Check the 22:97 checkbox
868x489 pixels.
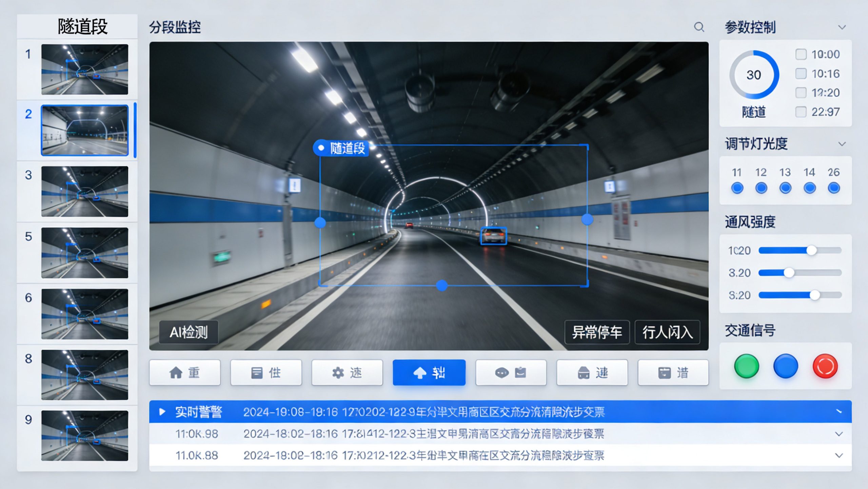[x=801, y=112]
